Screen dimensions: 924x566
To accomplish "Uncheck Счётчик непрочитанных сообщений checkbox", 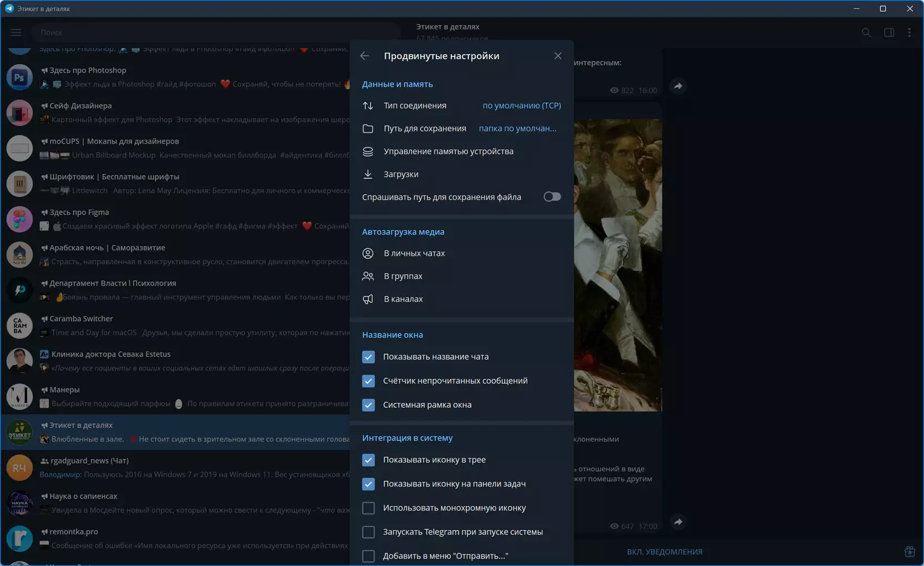I will 368,381.
